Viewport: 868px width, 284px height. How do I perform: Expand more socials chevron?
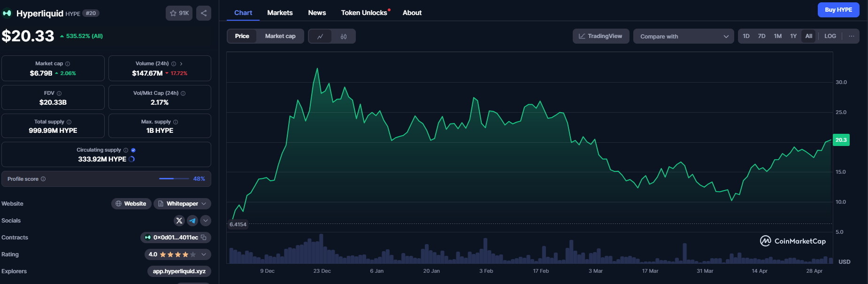pyautogui.click(x=206, y=221)
